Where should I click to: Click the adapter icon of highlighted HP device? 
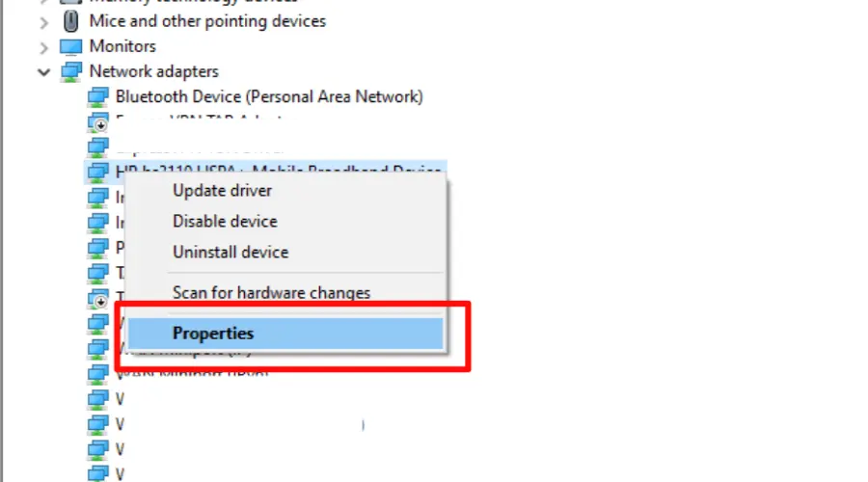pyautogui.click(x=98, y=173)
